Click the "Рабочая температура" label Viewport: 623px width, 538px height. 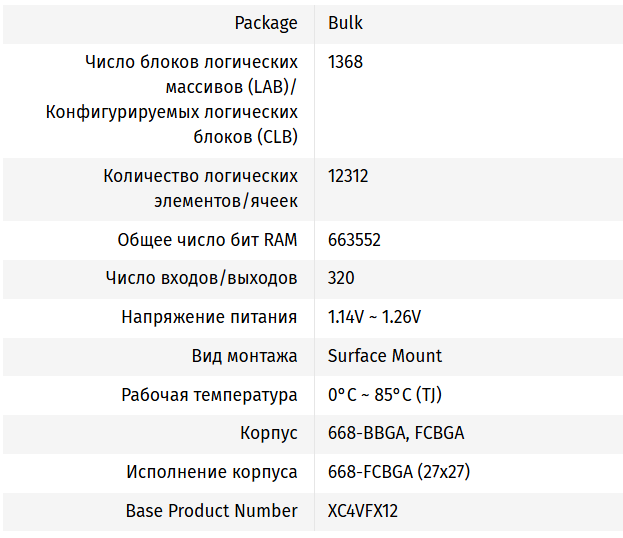(209, 395)
